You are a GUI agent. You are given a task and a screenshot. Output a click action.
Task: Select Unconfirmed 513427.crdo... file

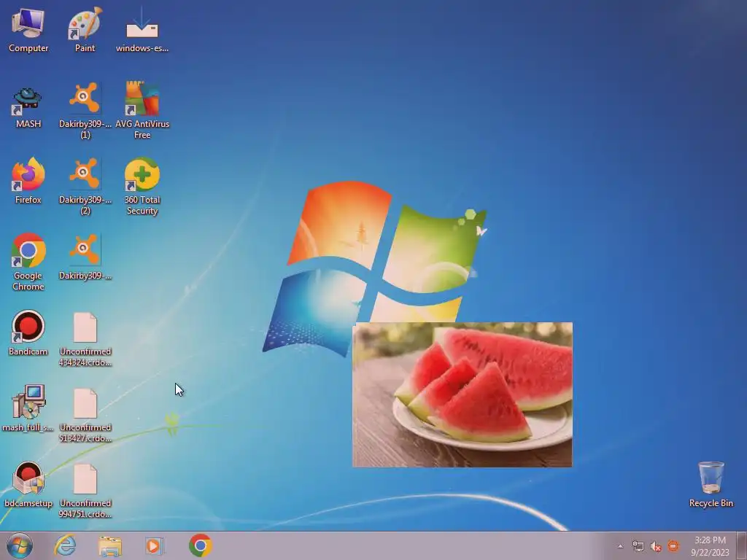(x=85, y=415)
